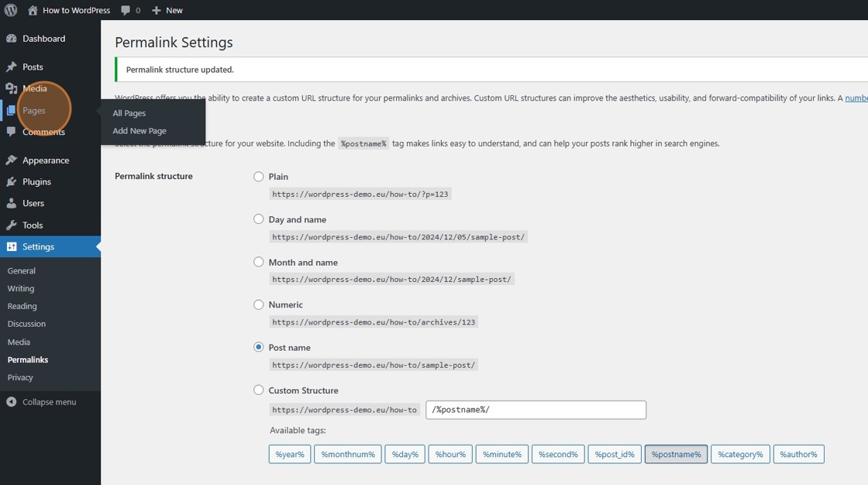This screenshot has width=868, height=485.
Task: Open Permalinks settings submenu
Action: point(28,359)
